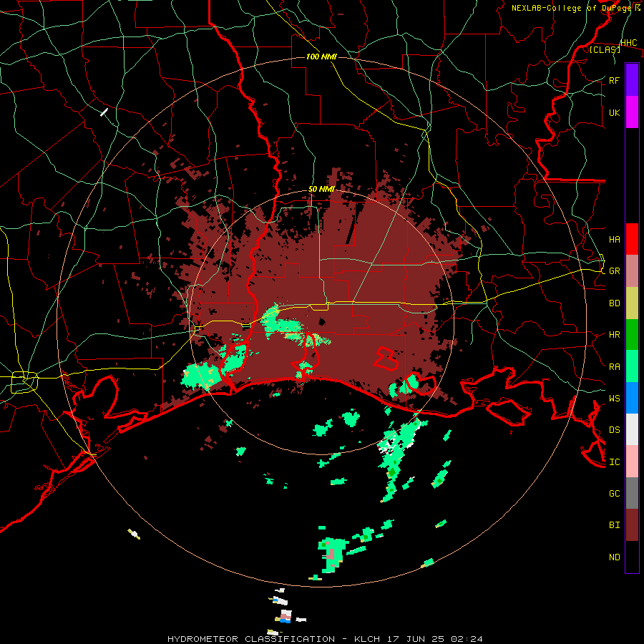Click the BD yellow legend swatch
Viewport: 644px width, 644px height.
click(x=632, y=303)
